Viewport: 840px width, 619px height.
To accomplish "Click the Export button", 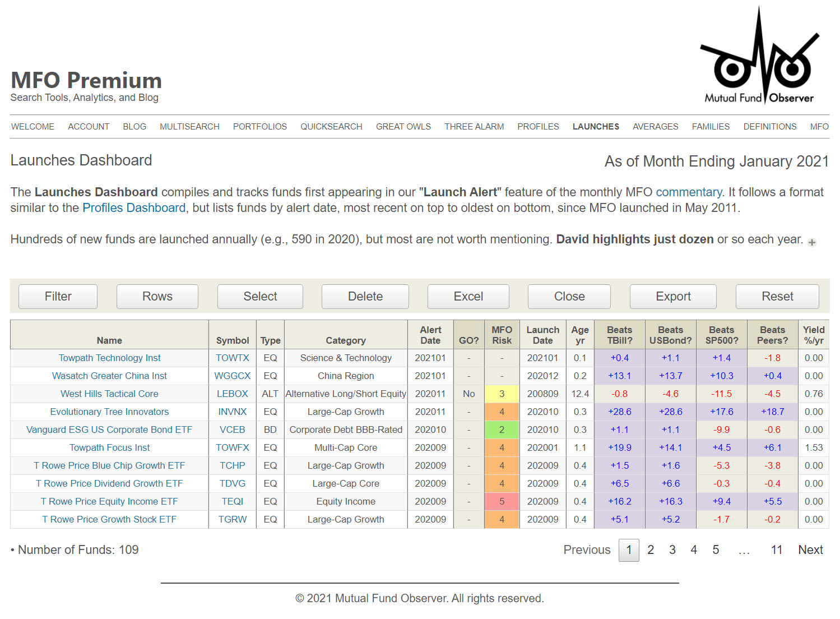I will click(673, 297).
